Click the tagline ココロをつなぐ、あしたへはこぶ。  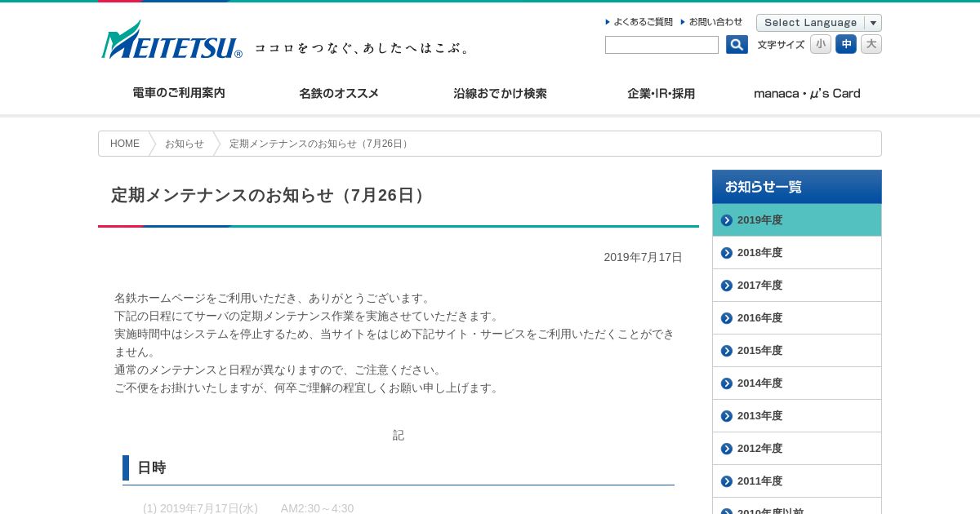[363, 49]
